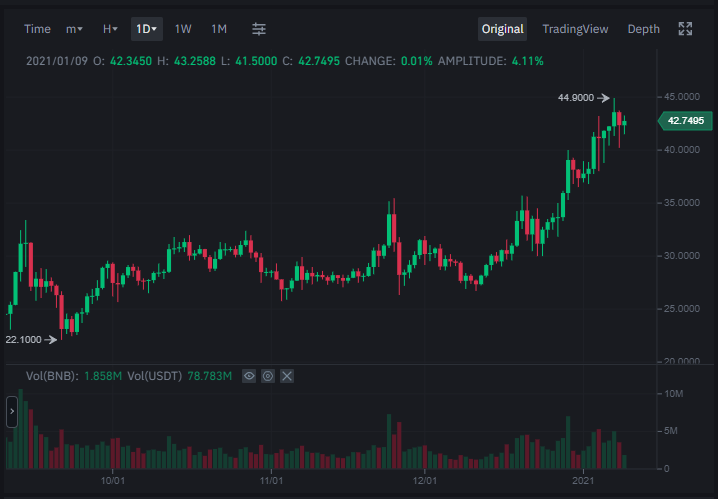
Task: Click the 2021/01/09 date readout
Action: (x=57, y=61)
